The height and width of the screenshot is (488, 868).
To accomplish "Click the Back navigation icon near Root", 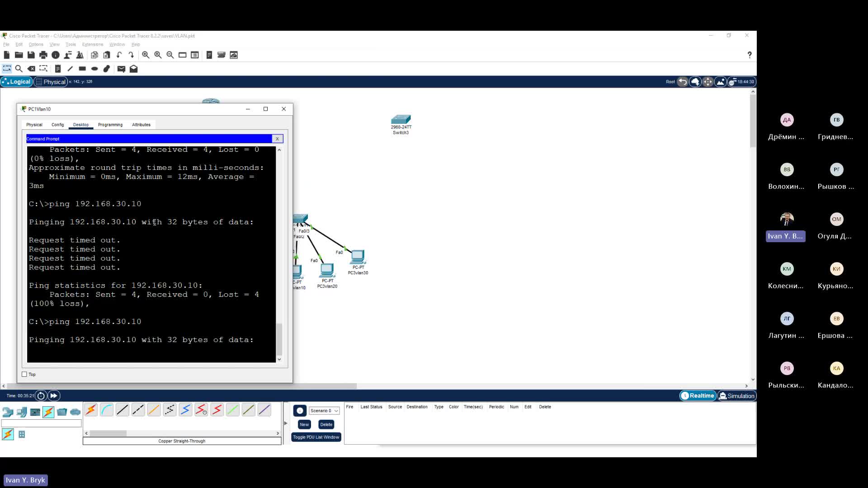I will (x=683, y=82).
